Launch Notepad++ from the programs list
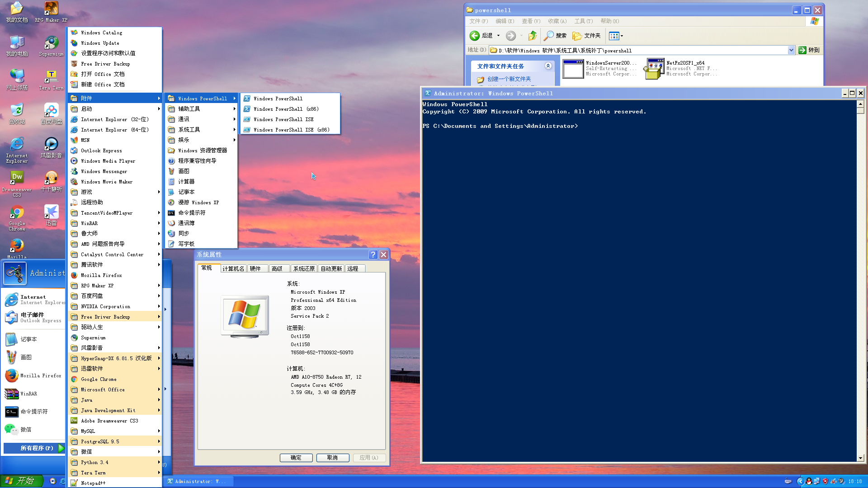This screenshot has width=868, height=488. click(x=115, y=483)
